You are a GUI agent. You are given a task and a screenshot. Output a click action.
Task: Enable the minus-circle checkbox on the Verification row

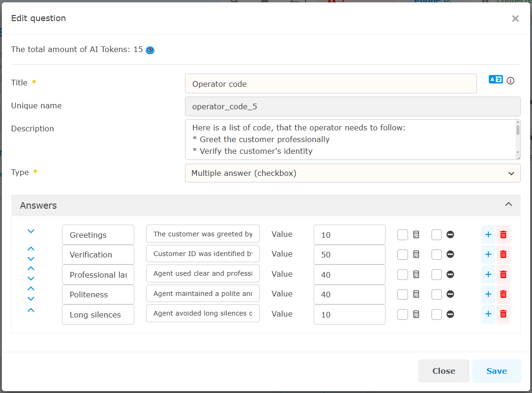tap(437, 254)
